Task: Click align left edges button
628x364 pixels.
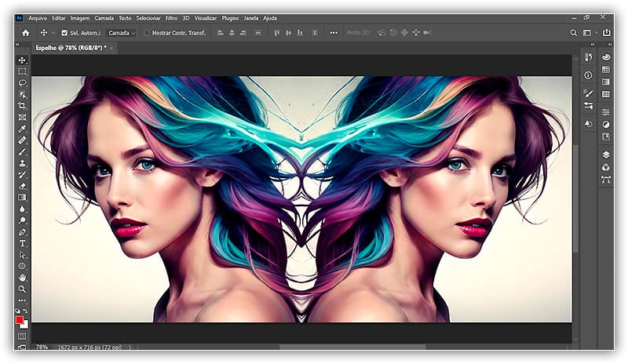Action: [x=221, y=33]
